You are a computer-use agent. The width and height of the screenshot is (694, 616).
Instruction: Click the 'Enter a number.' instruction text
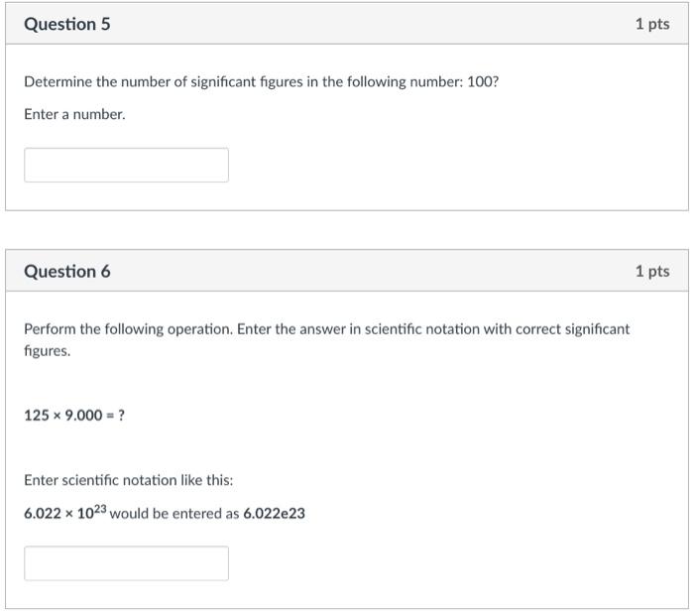pos(74,114)
